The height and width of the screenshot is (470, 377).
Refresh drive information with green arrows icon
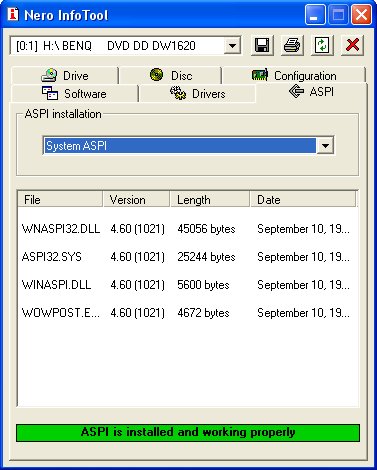[322, 45]
